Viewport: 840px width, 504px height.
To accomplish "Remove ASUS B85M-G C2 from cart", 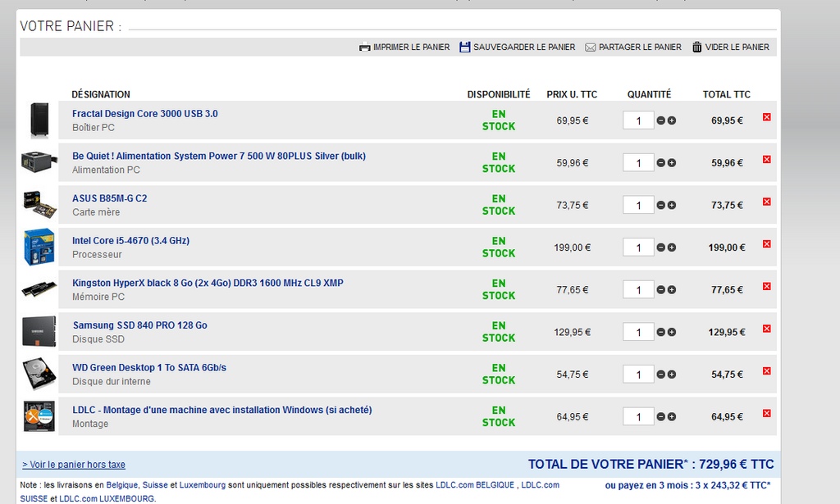I will pos(767,202).
